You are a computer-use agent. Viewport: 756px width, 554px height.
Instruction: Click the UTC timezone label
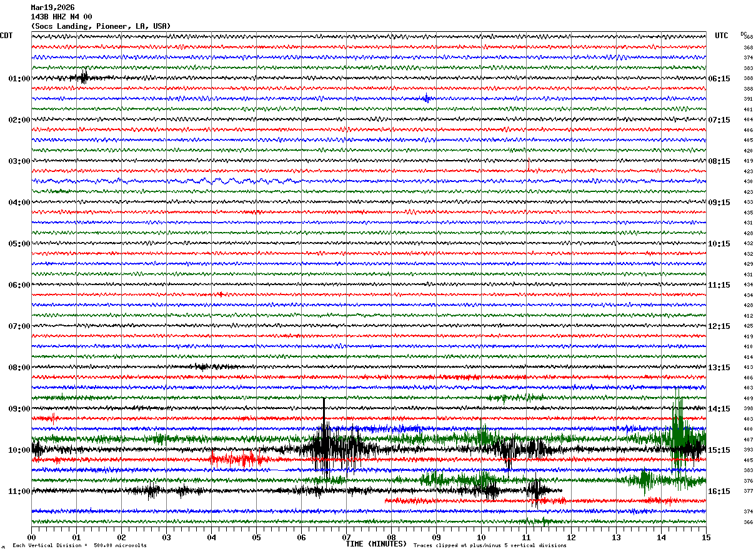[722, 36]
